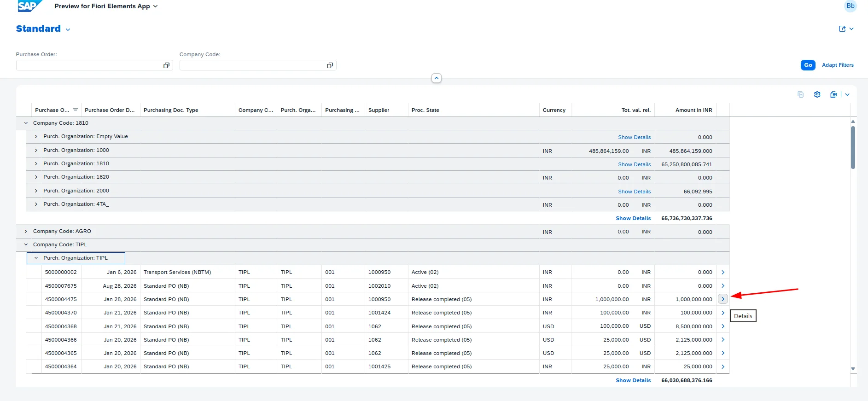Click the Purchase Order input field
The image size is (868, 401).
(x=94, y=65)
